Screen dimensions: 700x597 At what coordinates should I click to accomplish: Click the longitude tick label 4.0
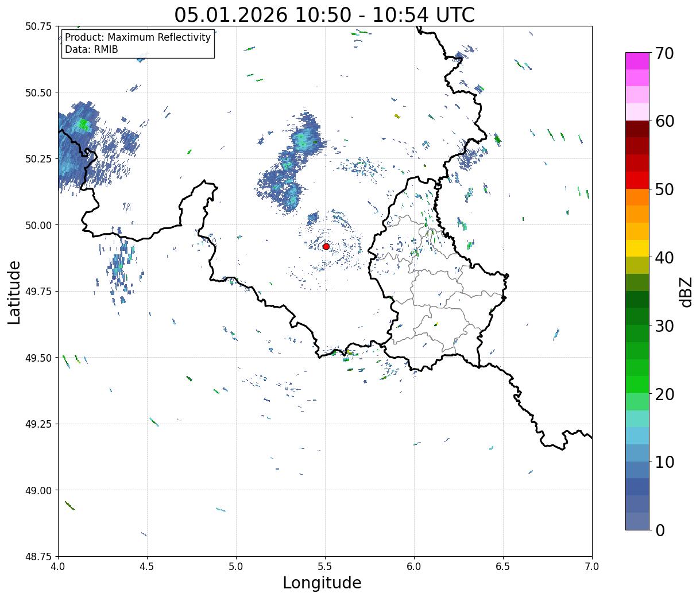[58, 567]
